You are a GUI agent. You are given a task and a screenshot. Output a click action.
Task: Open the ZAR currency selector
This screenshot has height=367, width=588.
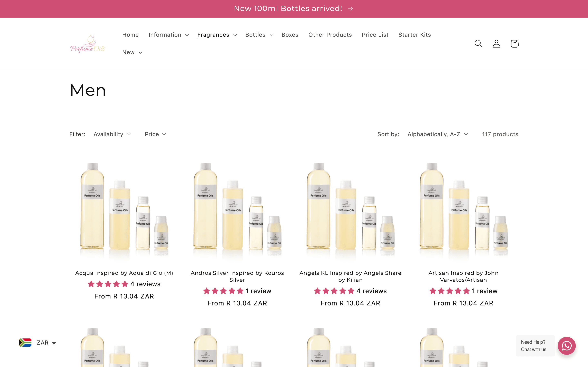click(x=42, y=343)
